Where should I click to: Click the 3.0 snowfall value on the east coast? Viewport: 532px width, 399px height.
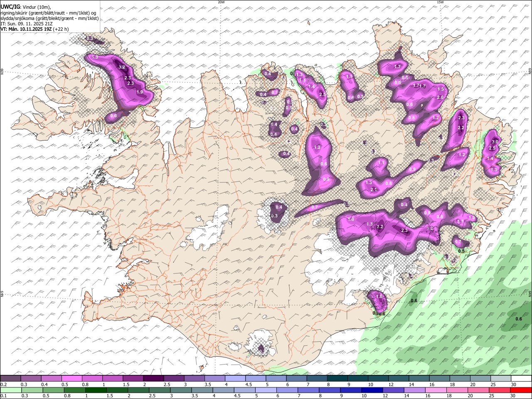click(x=495, y=142)
